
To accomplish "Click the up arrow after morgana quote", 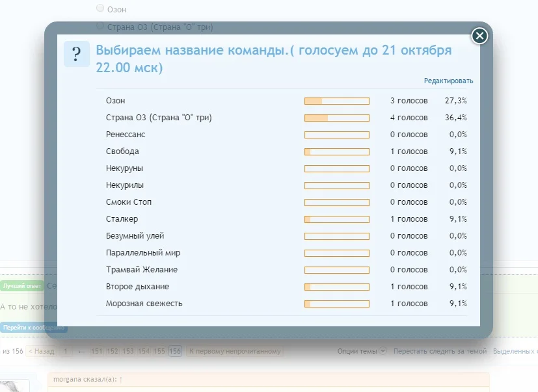I will click(121, 380).
